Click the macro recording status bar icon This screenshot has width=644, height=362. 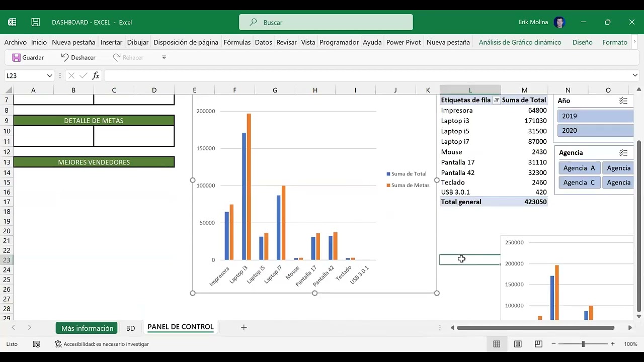point(37,344)
